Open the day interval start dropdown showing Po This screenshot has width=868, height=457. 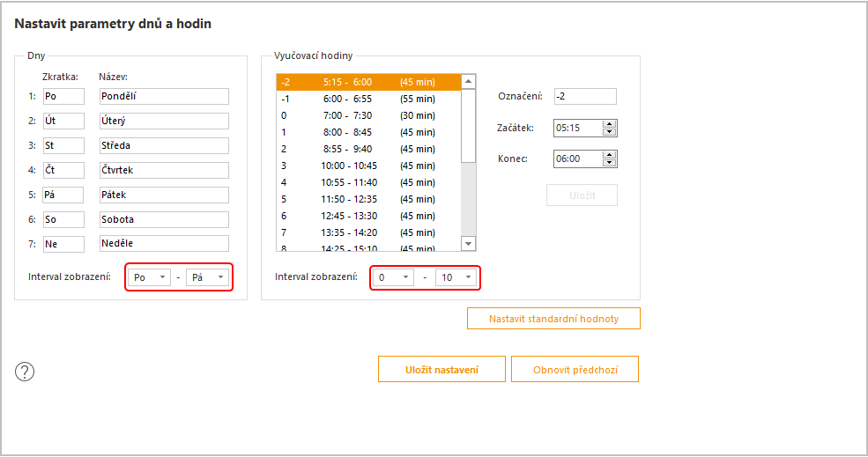149,277
